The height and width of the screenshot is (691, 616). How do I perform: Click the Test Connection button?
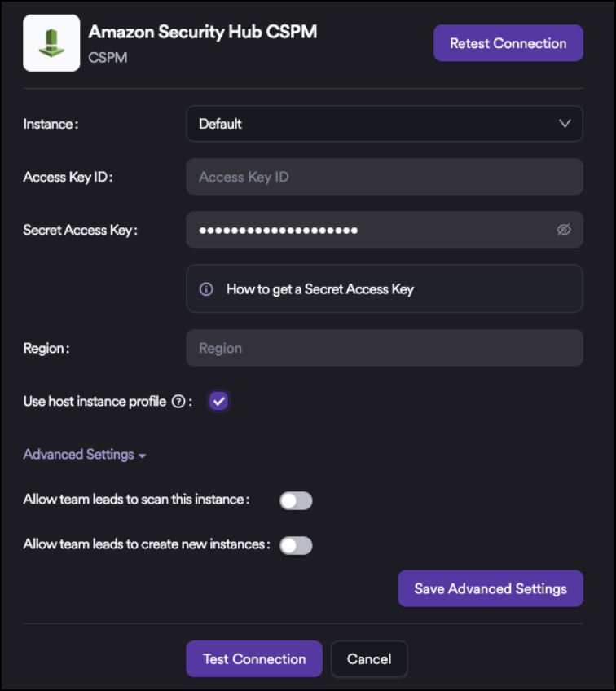(254, 659)
